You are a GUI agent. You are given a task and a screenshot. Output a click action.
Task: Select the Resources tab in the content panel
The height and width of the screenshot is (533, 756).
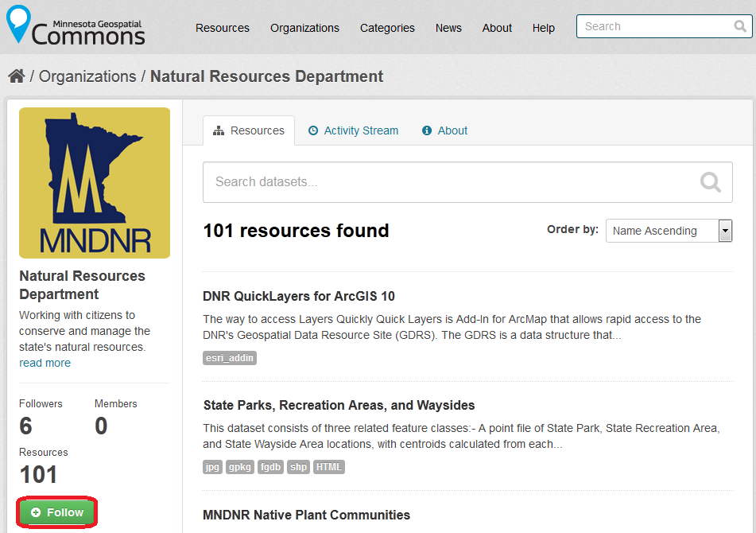[249, 130]
